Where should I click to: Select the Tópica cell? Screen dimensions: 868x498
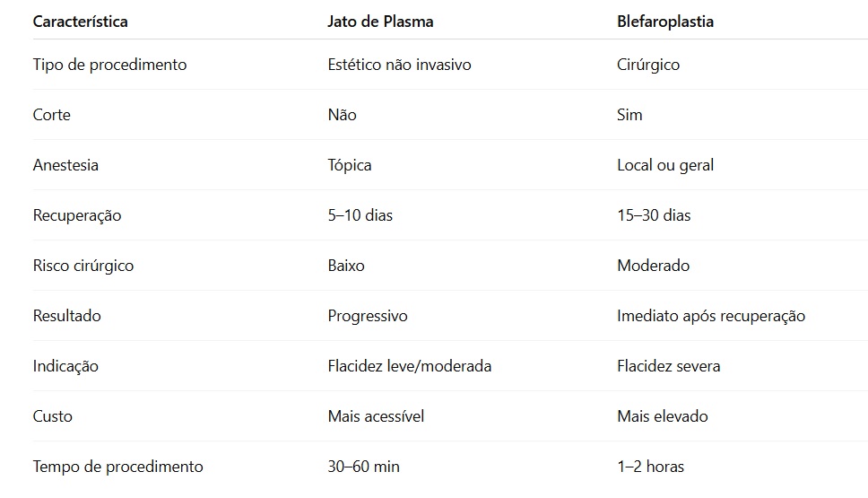click(350, 165)
